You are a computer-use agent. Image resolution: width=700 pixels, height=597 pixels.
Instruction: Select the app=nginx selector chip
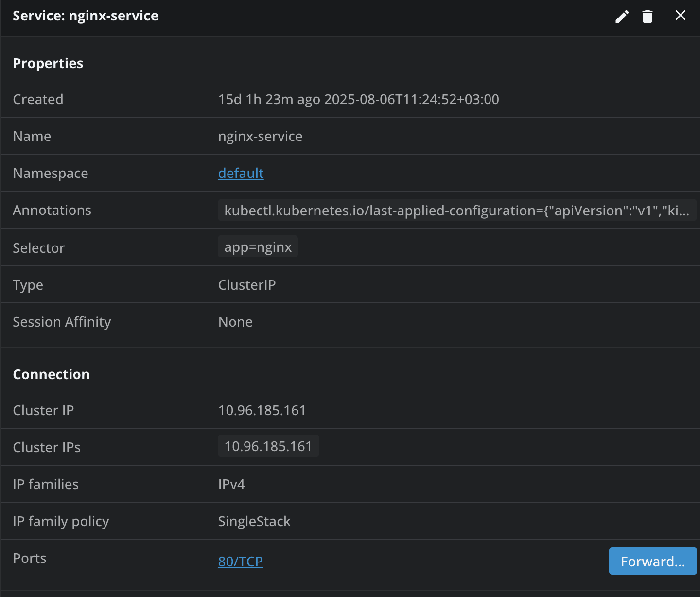pyautogui.click(x=258, y=246)
